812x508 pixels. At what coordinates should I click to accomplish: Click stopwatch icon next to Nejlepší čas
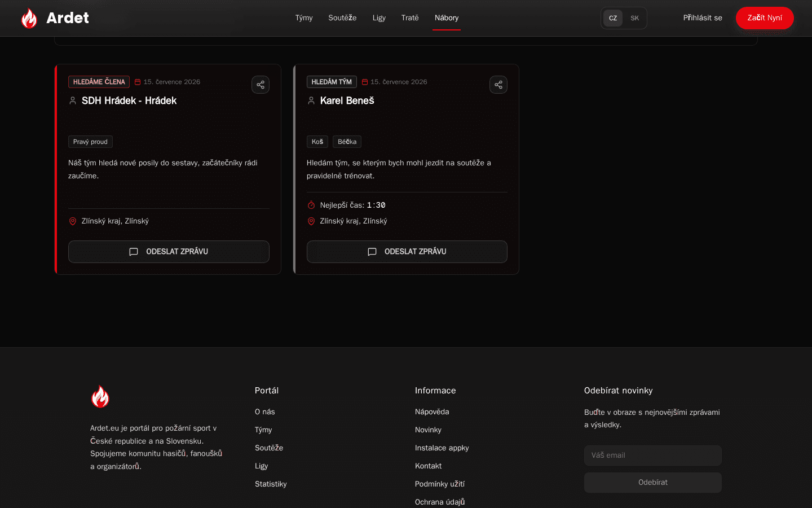tap(311, 205)
